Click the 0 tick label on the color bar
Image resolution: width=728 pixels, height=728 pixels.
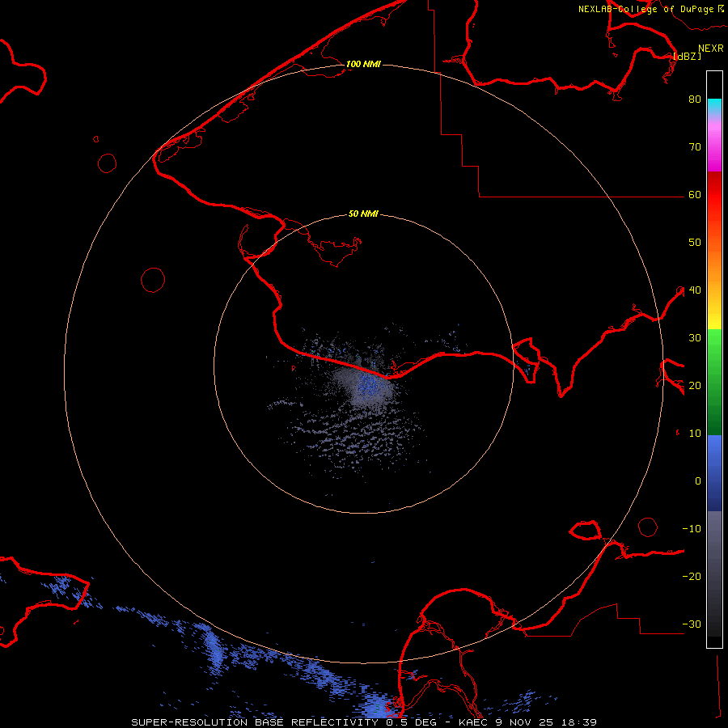(698, 481)
